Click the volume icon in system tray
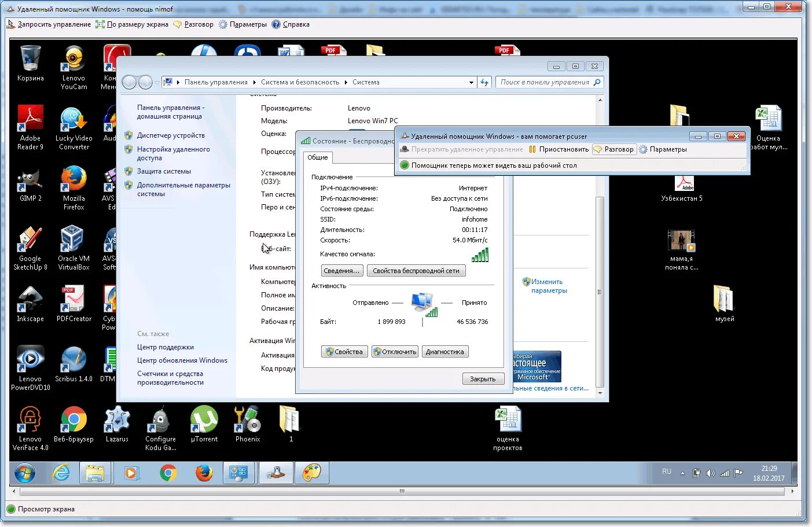The height and width of the screenshot is (527, 812). coord(710,473)
